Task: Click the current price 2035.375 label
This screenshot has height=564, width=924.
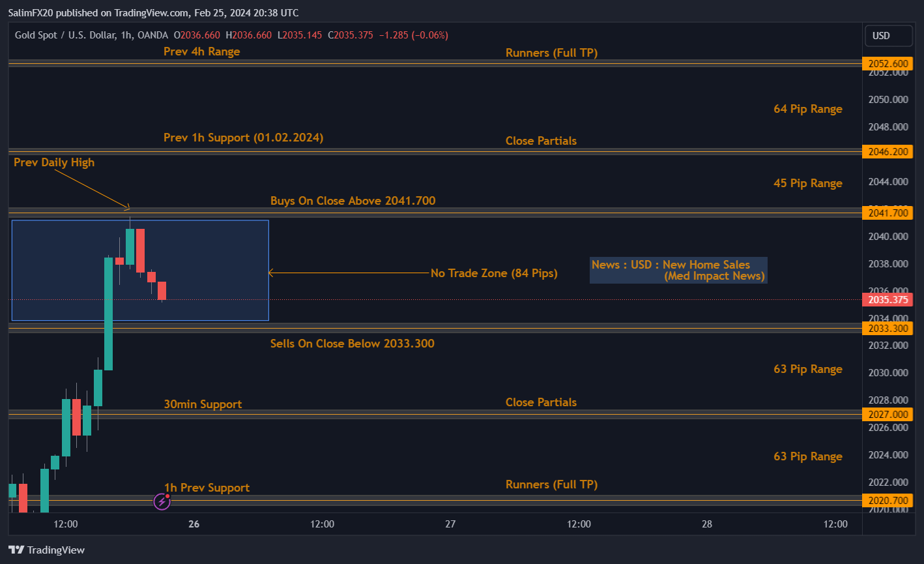Action: click(888, 300)
